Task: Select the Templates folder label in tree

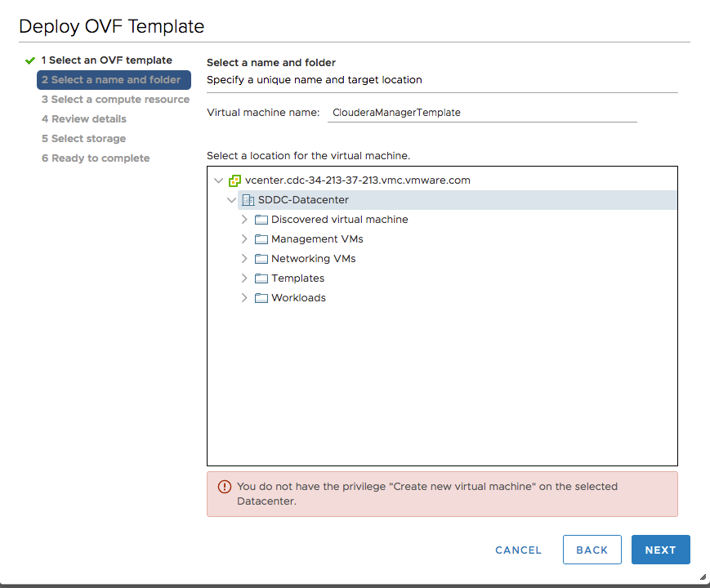Action: click(x=297, y=278)
